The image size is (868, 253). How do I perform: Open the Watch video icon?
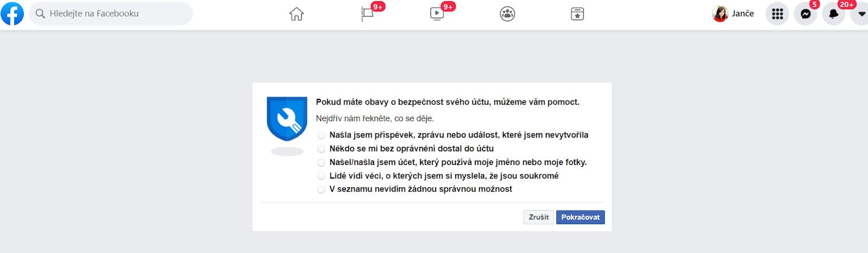pos(437,14)
